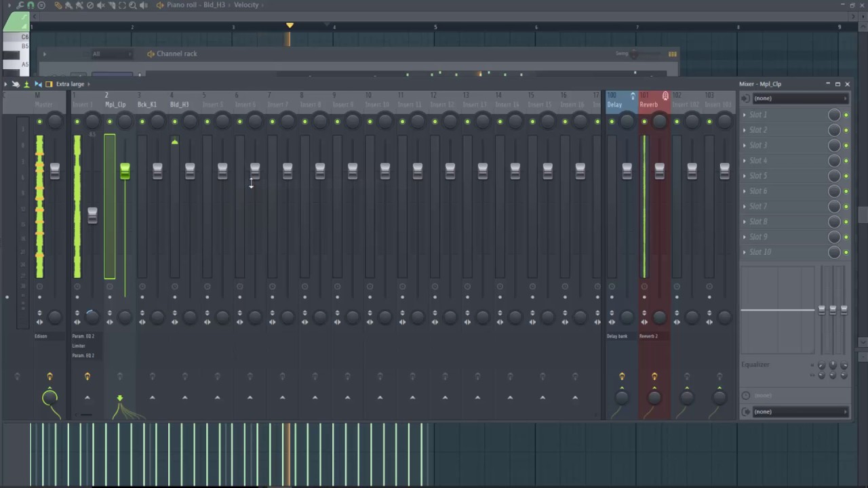Click the output routing icon beside bottom (none)

(746, 411)
